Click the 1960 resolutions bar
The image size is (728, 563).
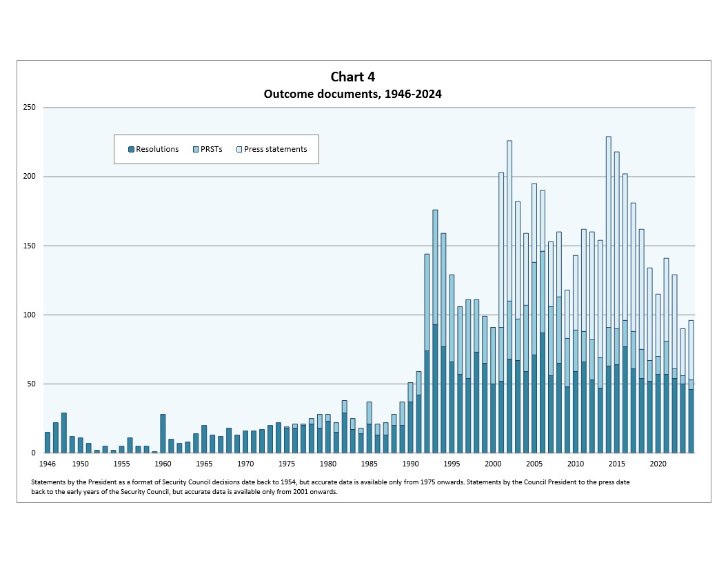(x=163, y=433)
